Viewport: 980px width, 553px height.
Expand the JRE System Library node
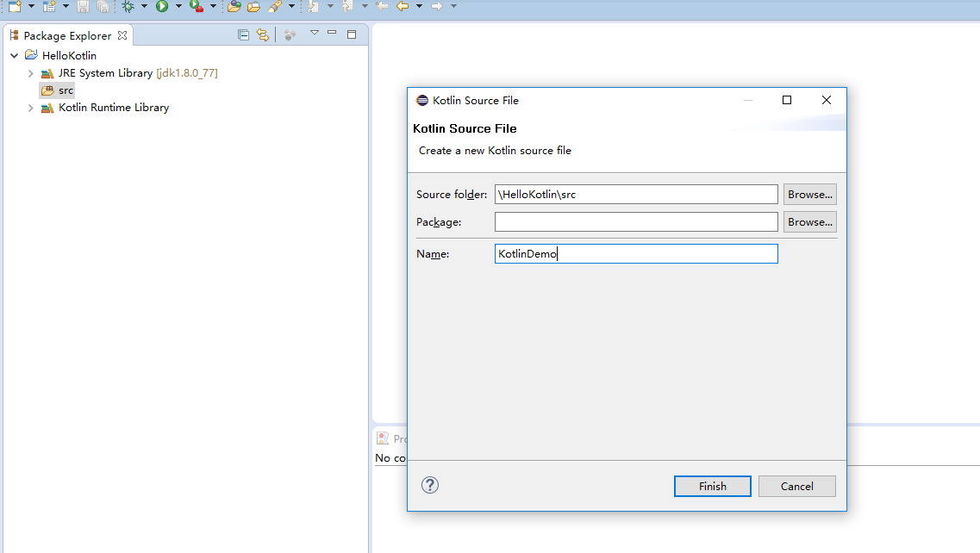(30, 73)
